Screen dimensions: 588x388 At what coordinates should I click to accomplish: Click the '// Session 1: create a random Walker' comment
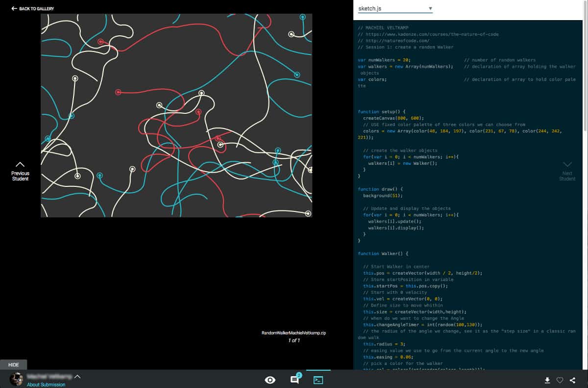tap(406, 47)
